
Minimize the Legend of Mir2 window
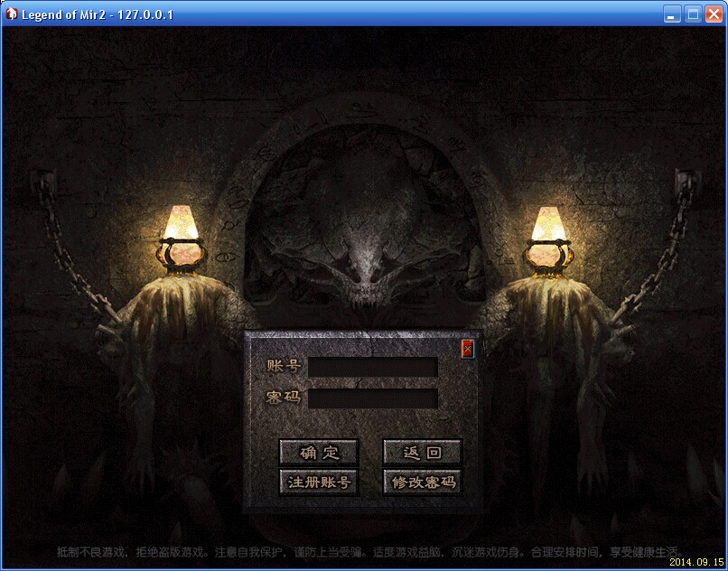click(672, 14)
